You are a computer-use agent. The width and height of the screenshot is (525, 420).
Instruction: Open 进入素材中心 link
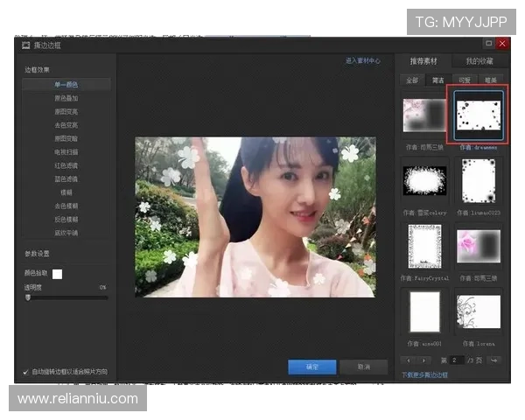[x=363, y=60]
